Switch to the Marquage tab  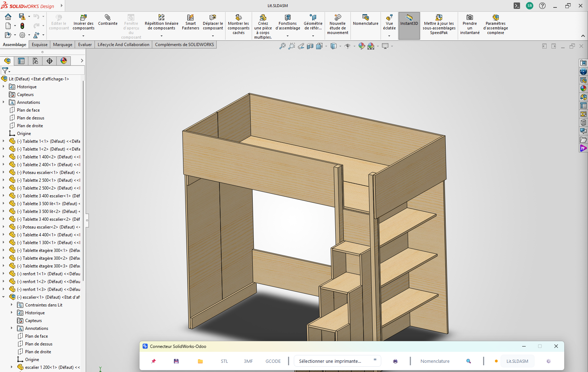coord(63,45)
